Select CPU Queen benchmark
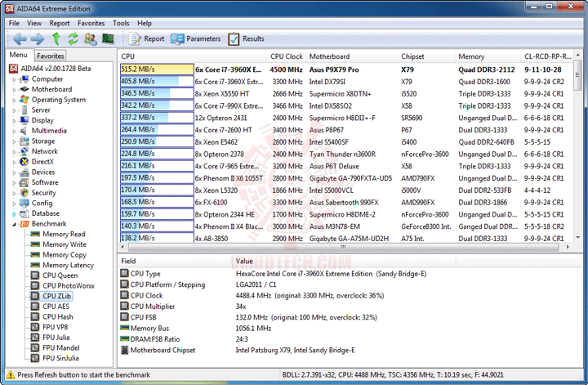 tap(60, 275)
